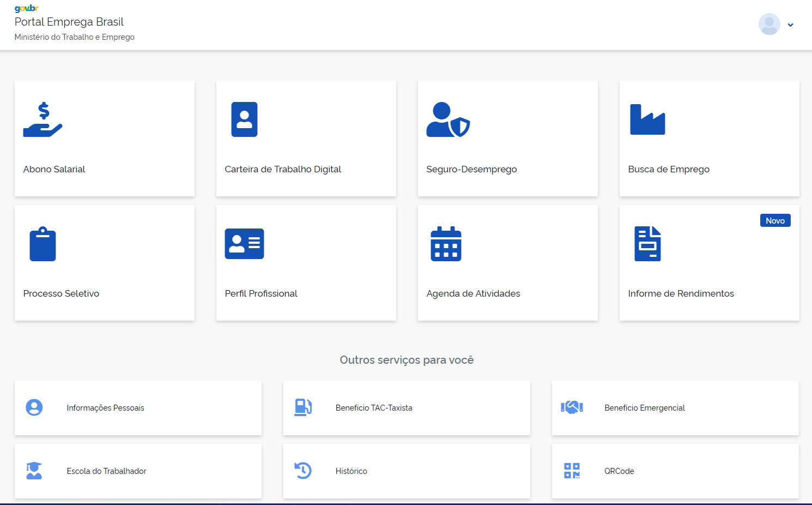Click the Informe de Rendimentos document icon
The height and width of the screenshot is (505, 812).
click(x=647, y=244)
